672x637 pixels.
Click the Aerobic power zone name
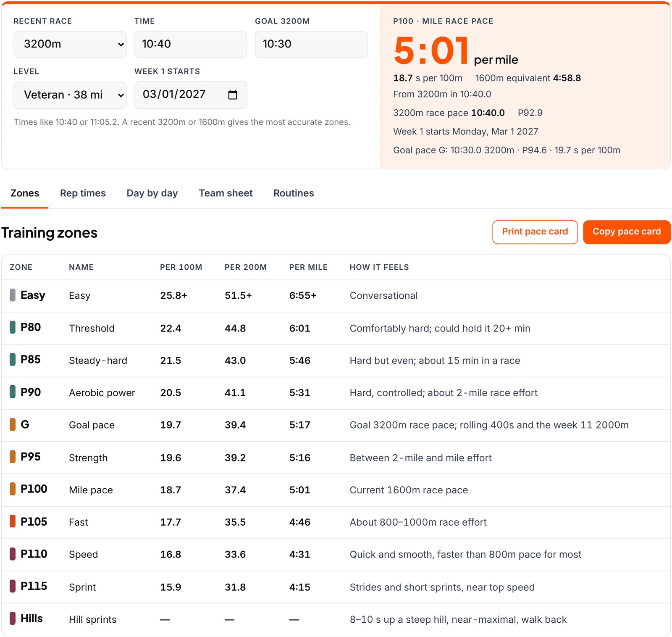[102, 393]
